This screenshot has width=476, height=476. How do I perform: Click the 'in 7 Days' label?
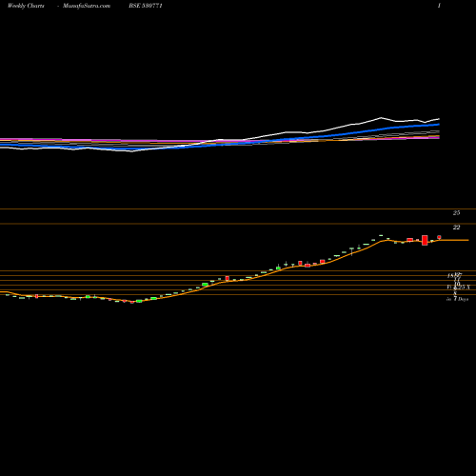(x=457, y=299)
